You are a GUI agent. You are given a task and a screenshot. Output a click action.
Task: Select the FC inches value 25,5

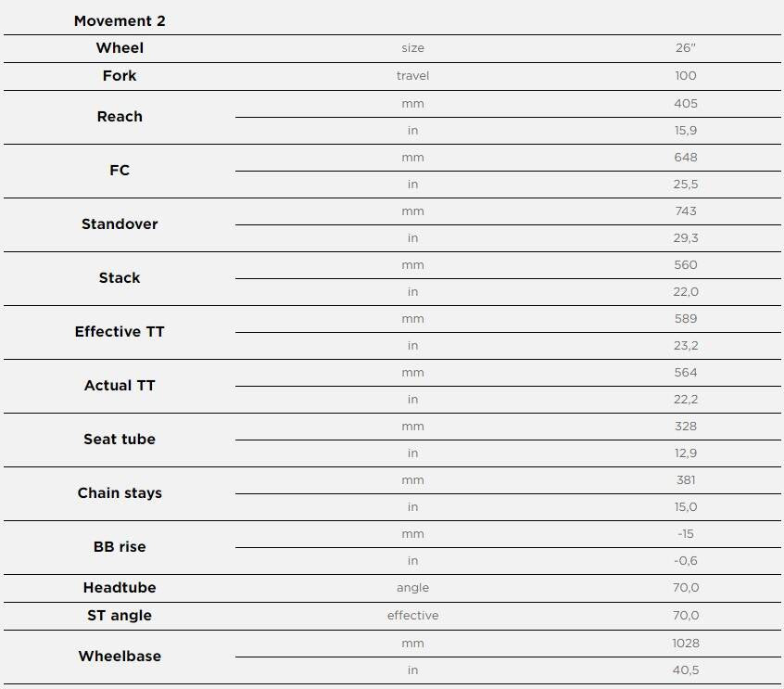(x=686, y=185)
